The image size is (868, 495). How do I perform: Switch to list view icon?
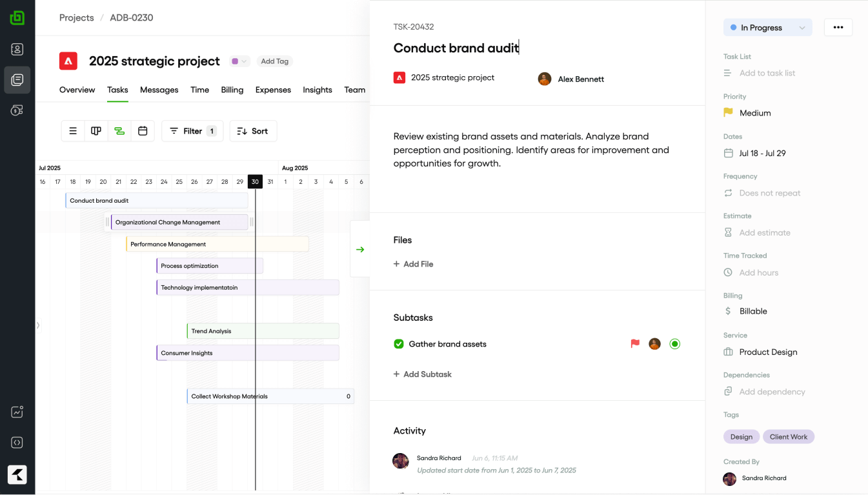pyautogui.click(x=73, y=131)
